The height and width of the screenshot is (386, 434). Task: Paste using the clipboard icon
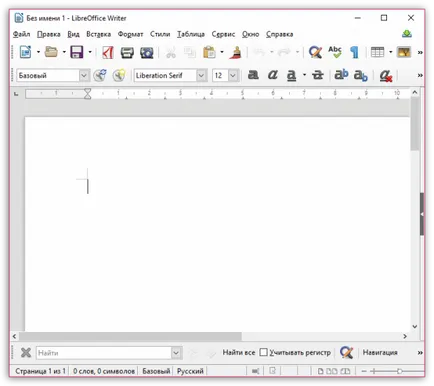pyautogui.click(x=209, y=52)
